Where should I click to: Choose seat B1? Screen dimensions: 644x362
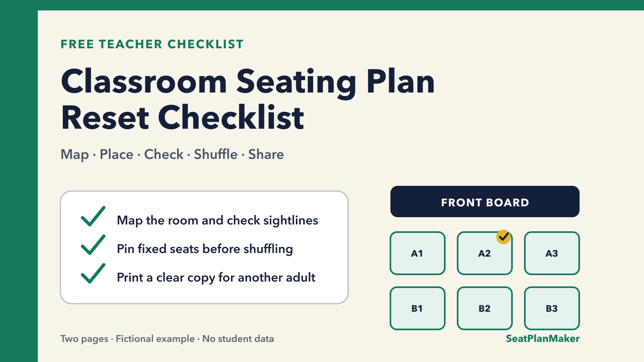tap(417, 308)
